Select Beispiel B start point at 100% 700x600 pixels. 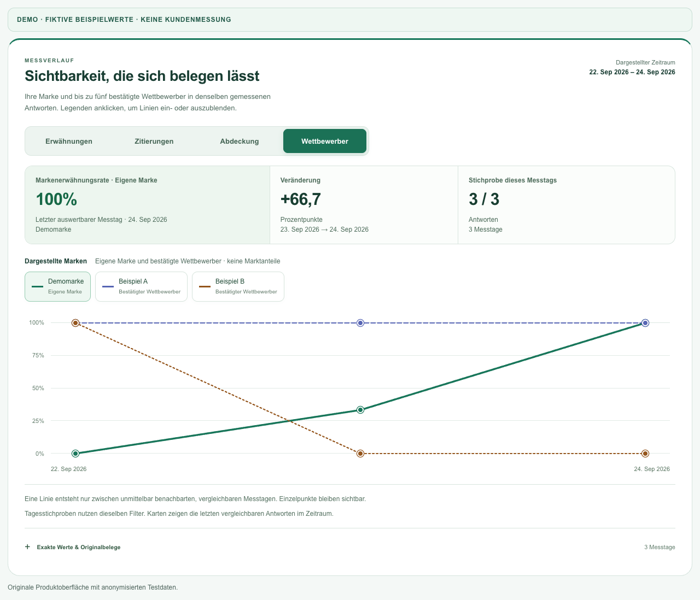point(75,323)
